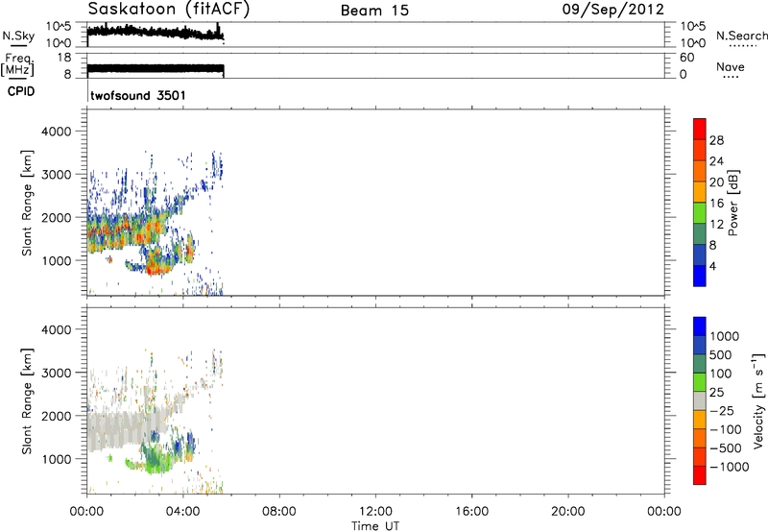
Task: Click the red top segment of the power color bar
Action: (x=700, y=129)
